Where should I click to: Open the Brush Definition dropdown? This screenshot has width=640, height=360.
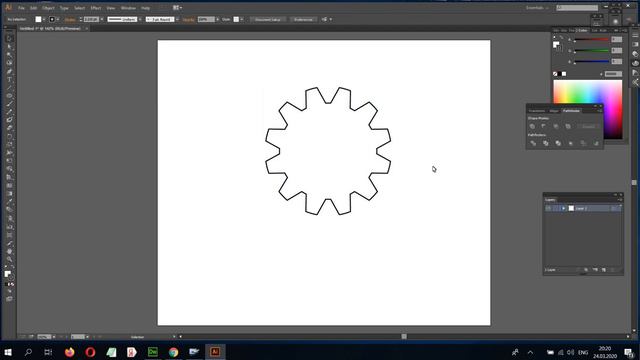177,19
